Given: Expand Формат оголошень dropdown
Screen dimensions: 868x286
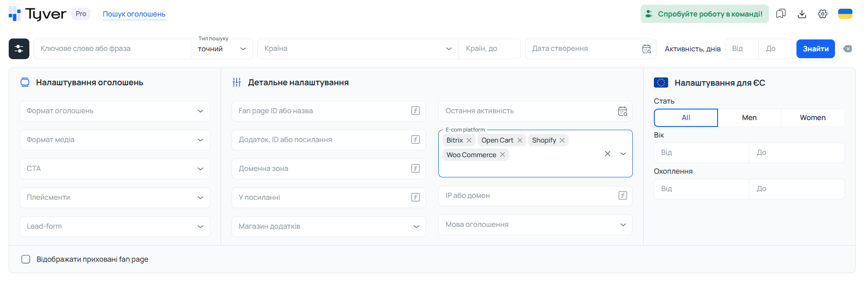Looking at the screenshot, I should click(115, 111).
